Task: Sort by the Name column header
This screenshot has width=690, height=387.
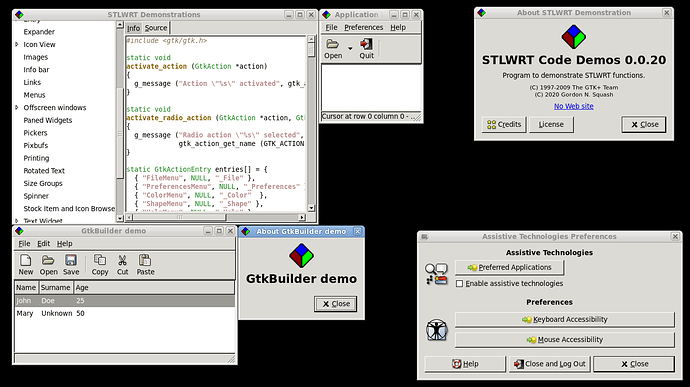Action: click(26, 287)
